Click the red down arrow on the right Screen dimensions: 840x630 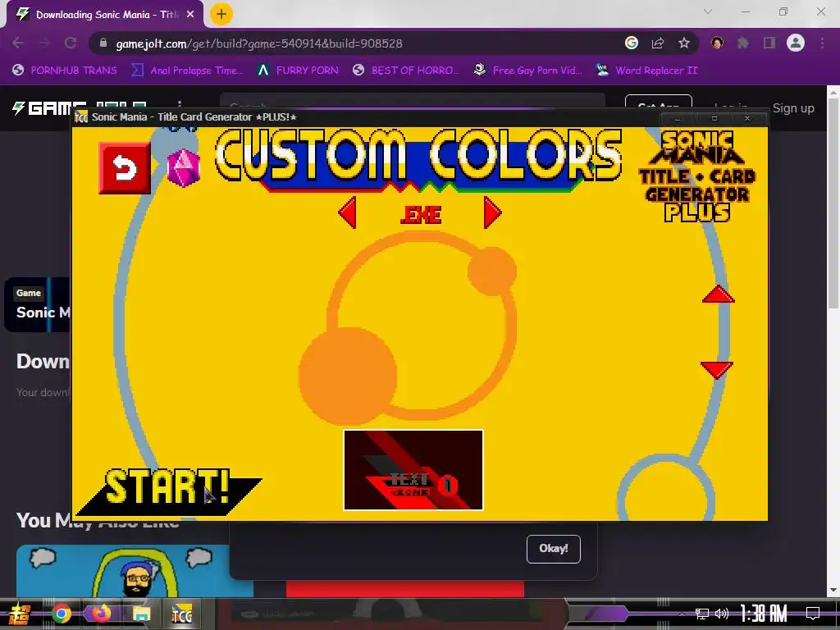coord(717,370)
